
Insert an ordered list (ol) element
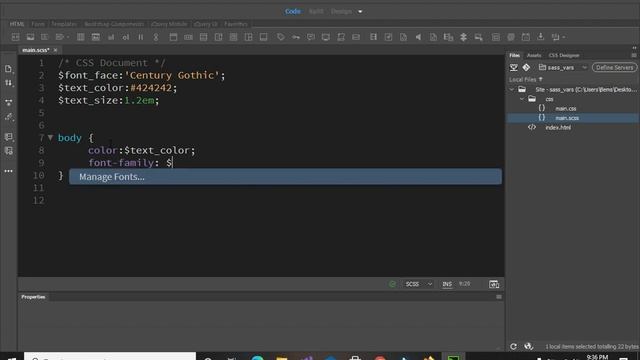coord(126,37)
